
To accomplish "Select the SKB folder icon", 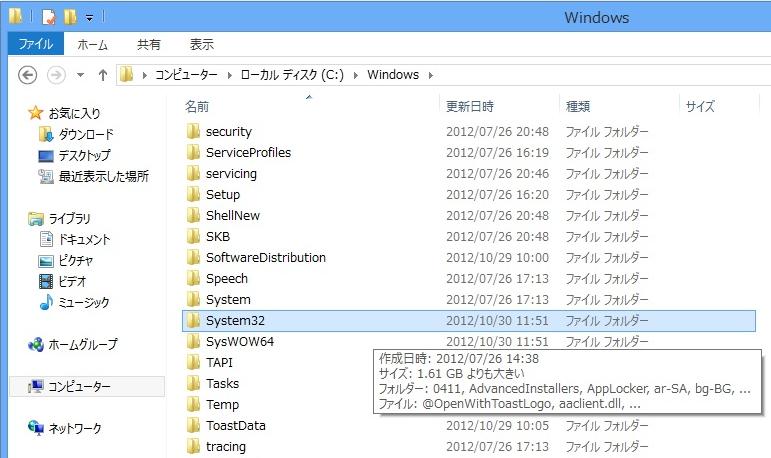I will (x=193, y=236).
